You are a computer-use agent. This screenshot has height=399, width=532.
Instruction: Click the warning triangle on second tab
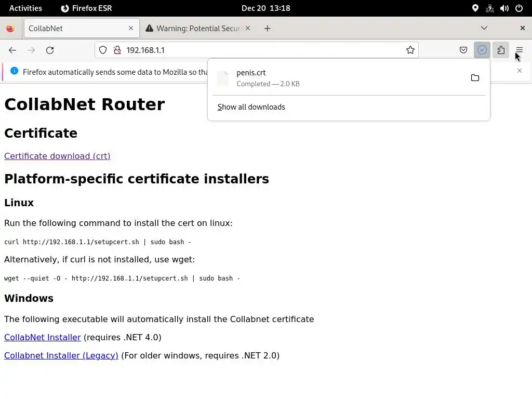point(149,28)
